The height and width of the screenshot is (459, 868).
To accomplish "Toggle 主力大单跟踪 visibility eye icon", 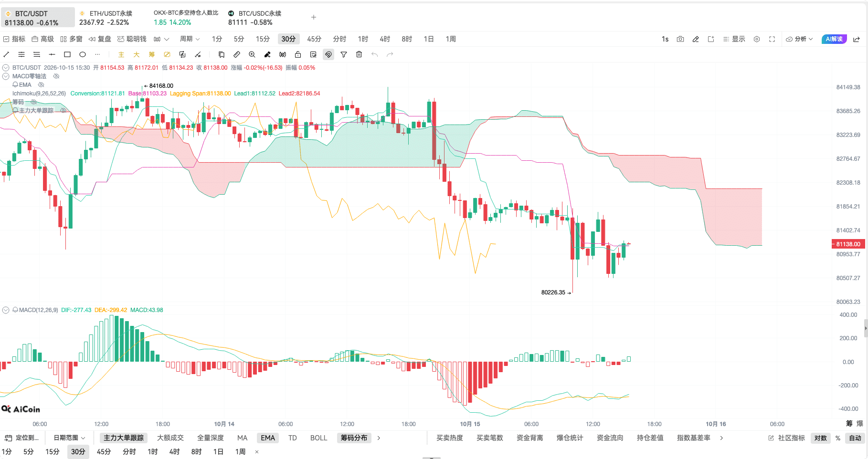I will coord(63,111).
